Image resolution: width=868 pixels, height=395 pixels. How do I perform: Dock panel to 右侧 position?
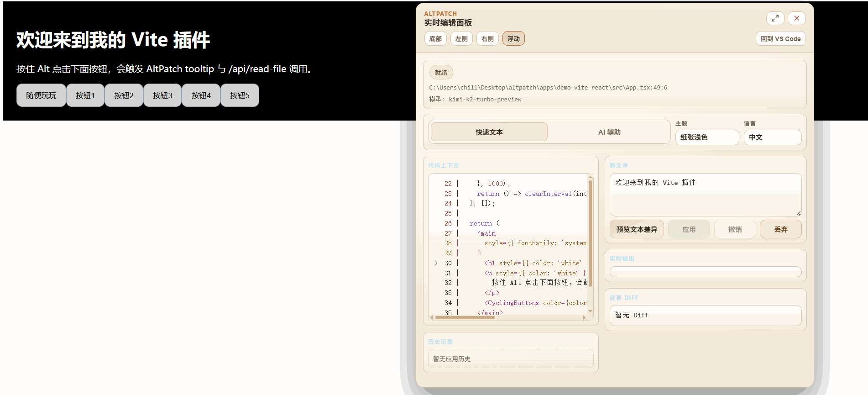pos(487,39)
